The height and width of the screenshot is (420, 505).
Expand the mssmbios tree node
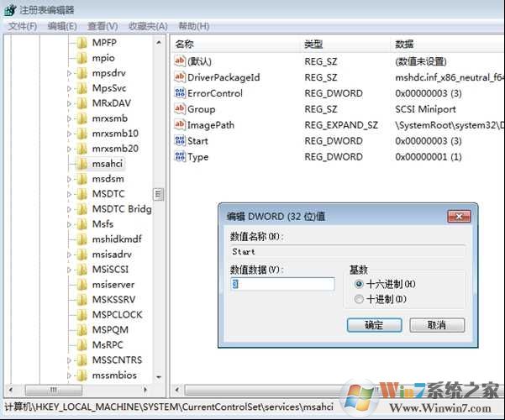click(69, 375)
